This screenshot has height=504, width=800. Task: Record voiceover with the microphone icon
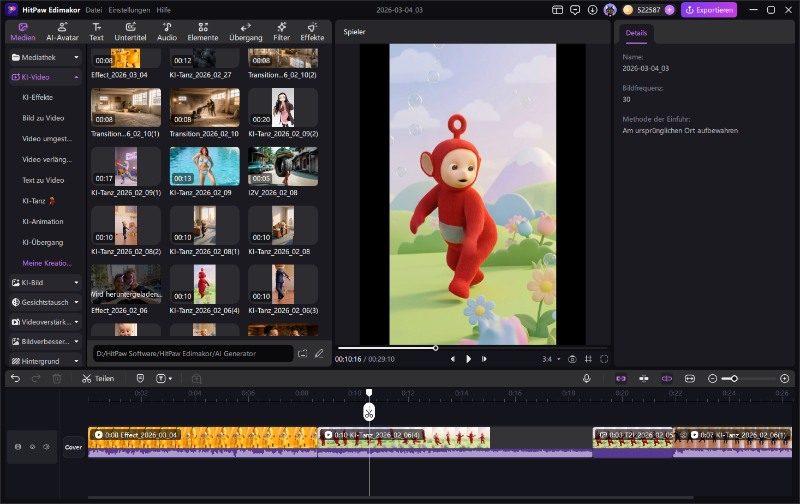[x=587, y=379]
